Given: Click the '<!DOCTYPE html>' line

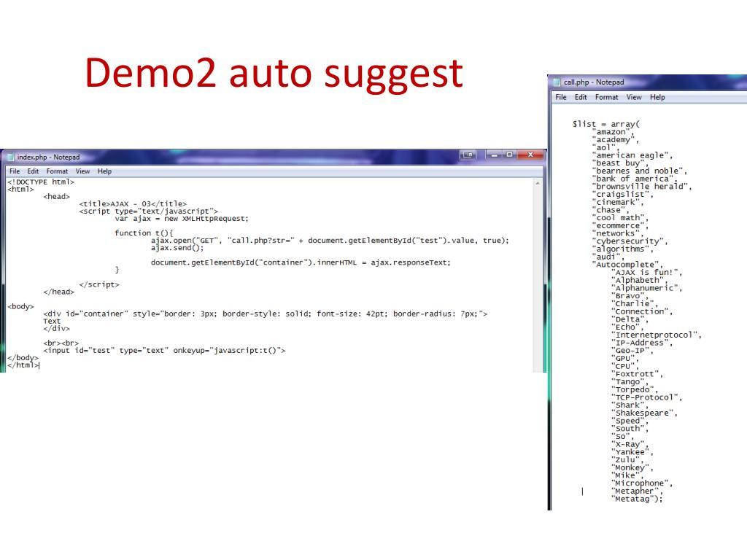Looking at the screenshot, I should click(x=41, y=182).
